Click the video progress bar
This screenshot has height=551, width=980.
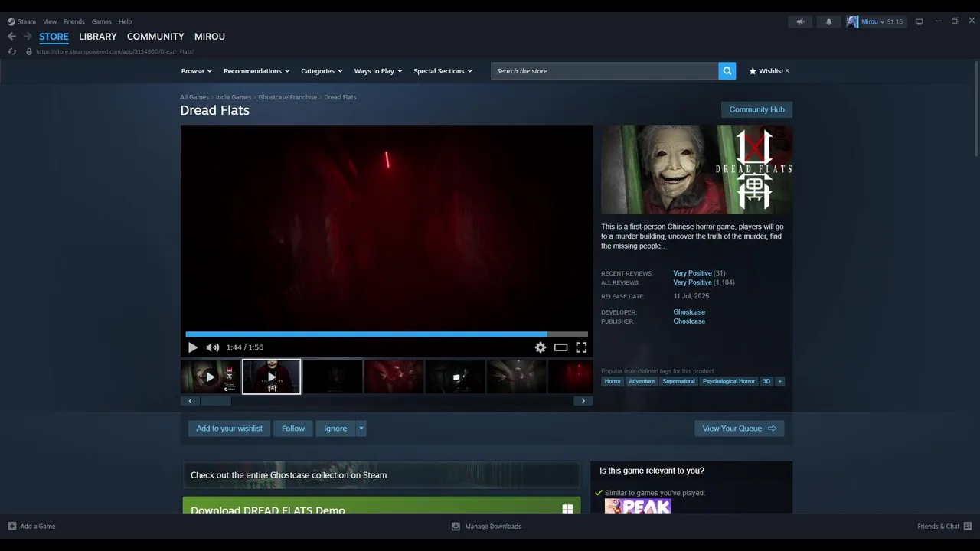tap(387, 334)
